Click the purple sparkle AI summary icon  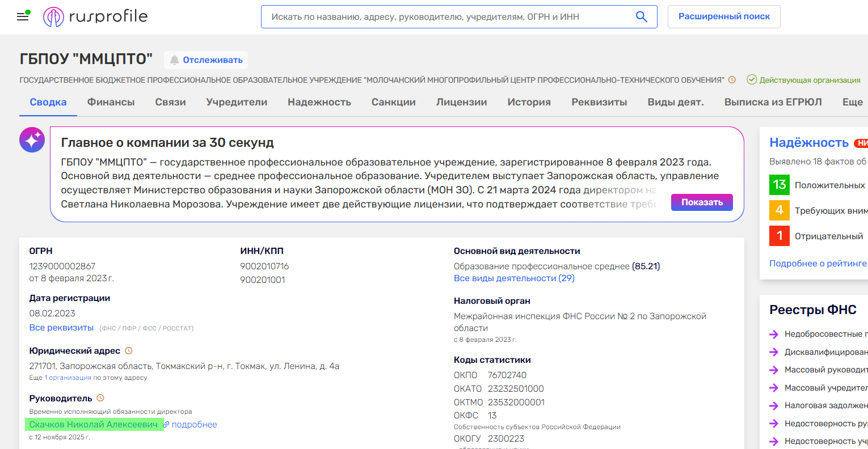(x=32, y=139)
